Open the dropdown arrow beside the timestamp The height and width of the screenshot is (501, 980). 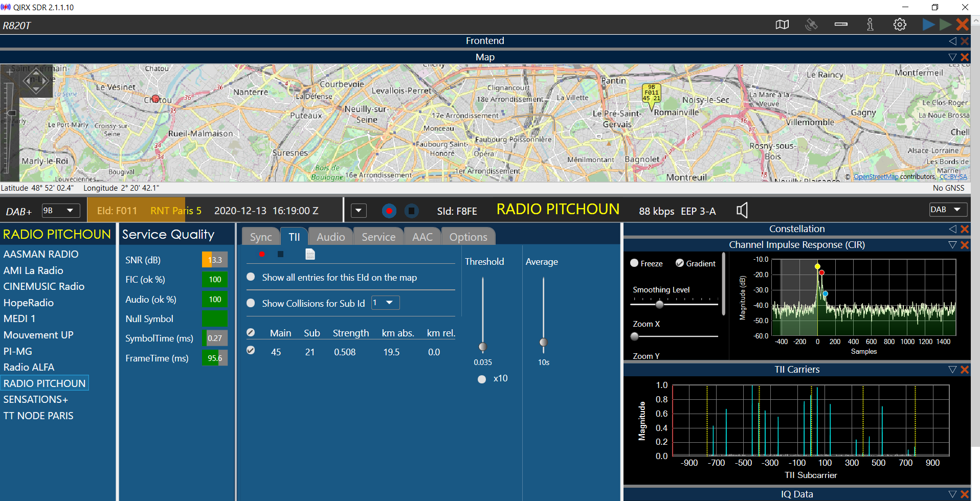coord(359,211)
